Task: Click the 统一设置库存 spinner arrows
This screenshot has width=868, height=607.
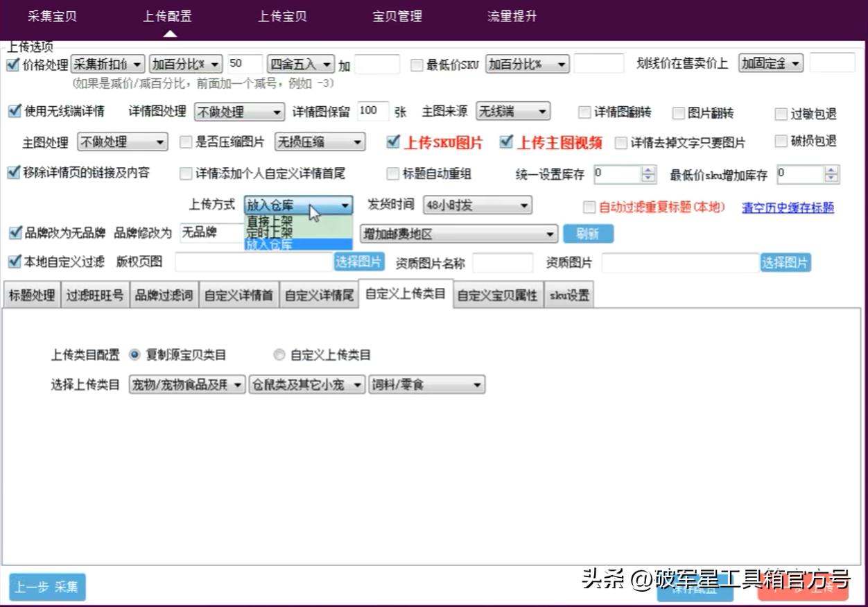Action: click(x=648, y=174)
